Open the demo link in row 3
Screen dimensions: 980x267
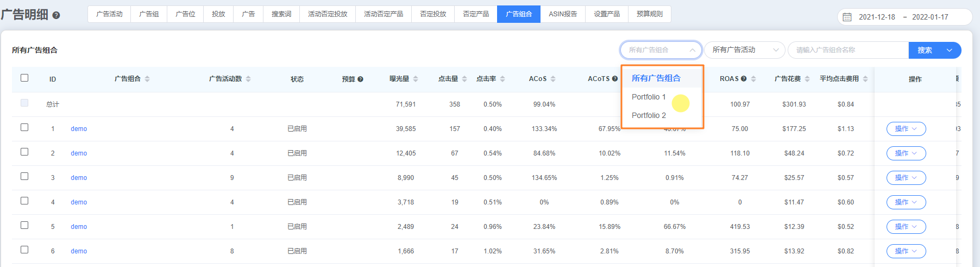click(79, 178)
